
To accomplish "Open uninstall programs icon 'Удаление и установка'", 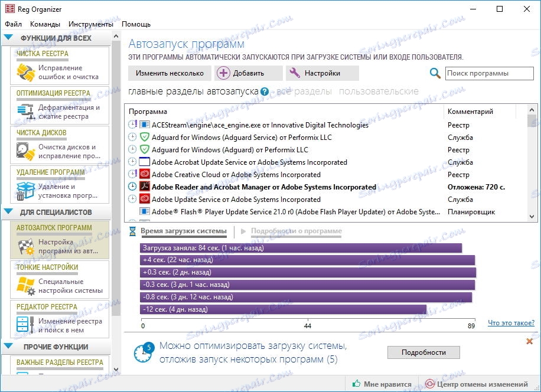I will coord(26,191).
